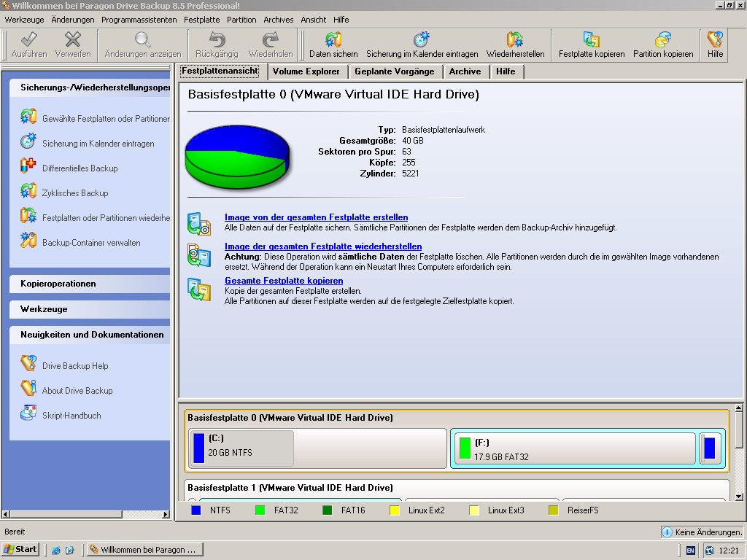This screenshot has width=747, height=560.
Task: Collapse the Sicherungs-/Wiederherstellungsoperationen sidebar section
Action: [90, 87]
